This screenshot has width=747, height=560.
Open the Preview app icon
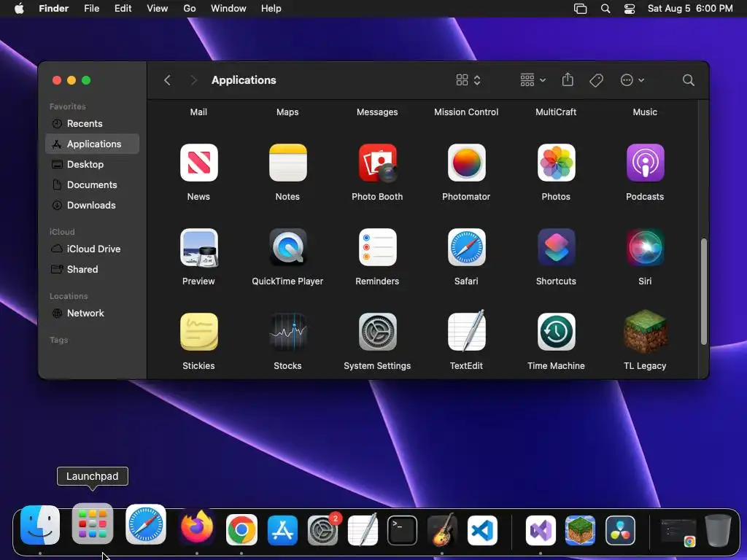pyautogui.click(x=198, y=248)
